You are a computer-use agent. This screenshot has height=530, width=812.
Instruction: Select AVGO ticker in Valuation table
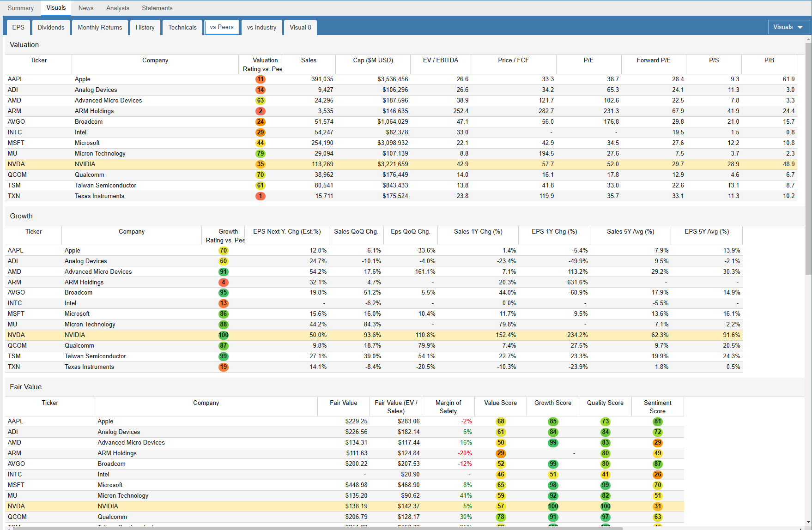(16, 122)
